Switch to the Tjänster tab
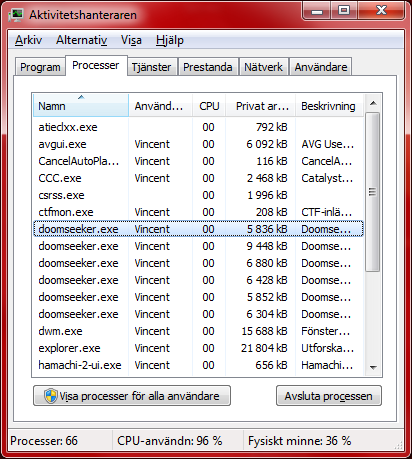This screenshot has height=459, width=412. (x=151, y=67)
